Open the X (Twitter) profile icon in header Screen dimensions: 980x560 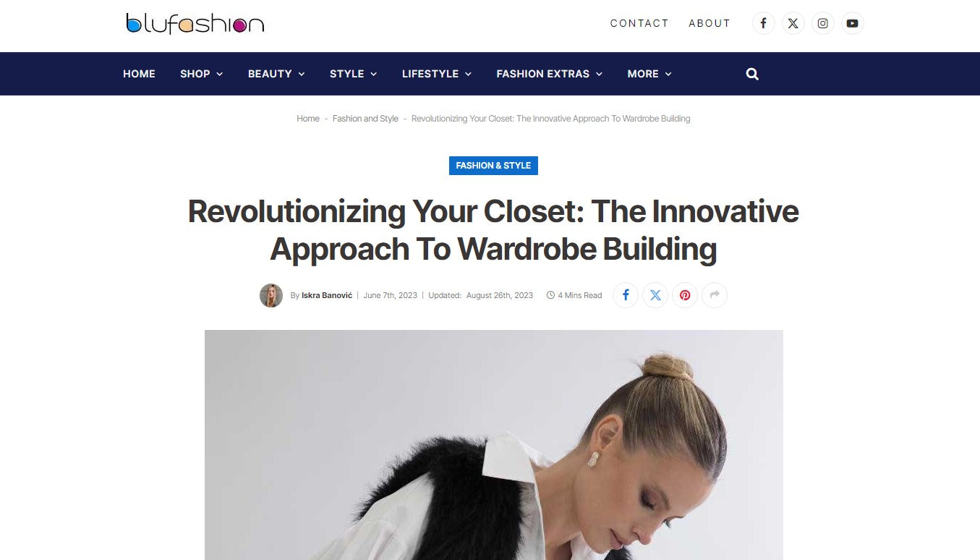pyautogui.click(x=793, y=23)
